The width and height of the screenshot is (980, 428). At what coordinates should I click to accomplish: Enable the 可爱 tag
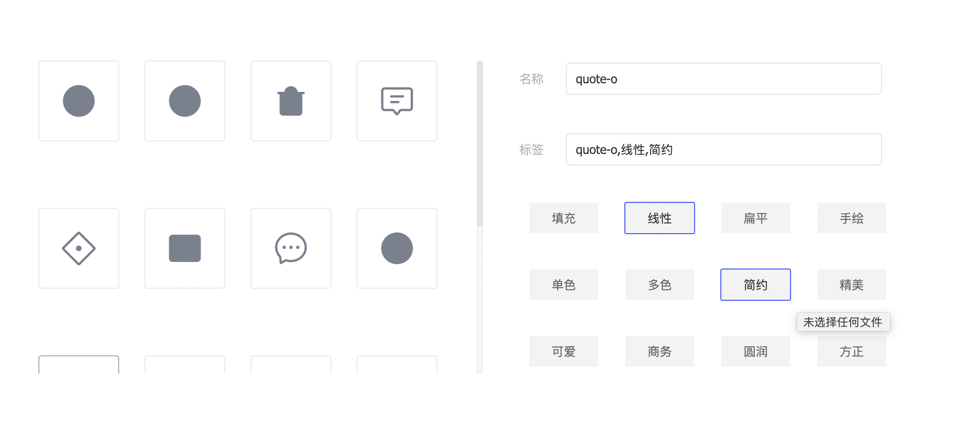pos(564,351)
